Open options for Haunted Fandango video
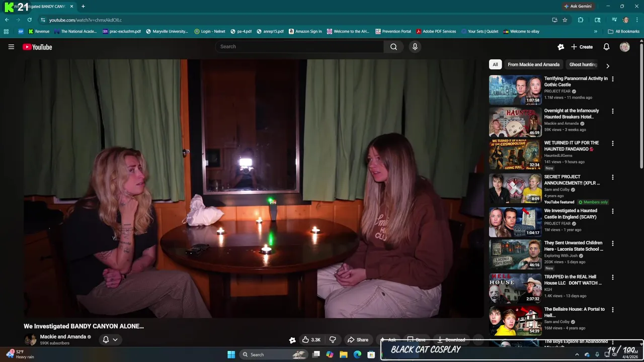This screenshot has height=362, width=644. 612,143
